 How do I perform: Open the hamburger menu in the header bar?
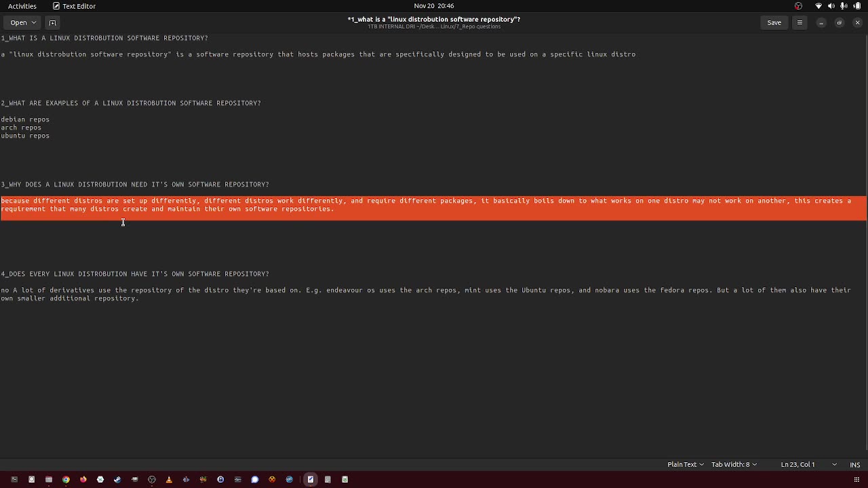click(800, 22)
